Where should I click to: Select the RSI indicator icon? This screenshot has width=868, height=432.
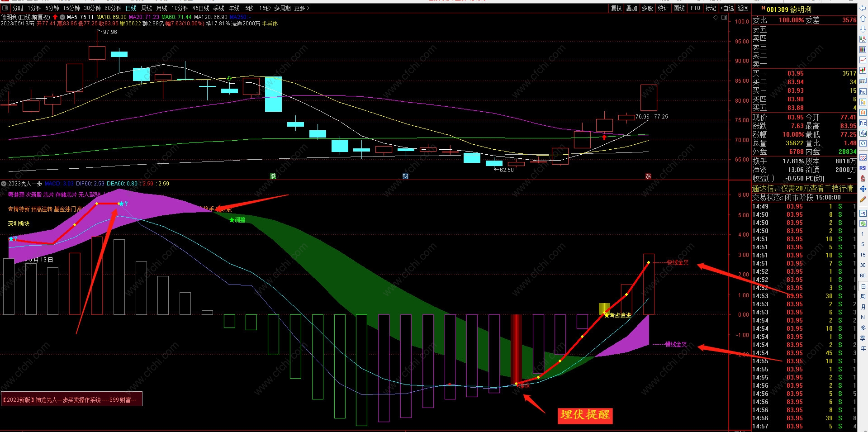pos(863,168)
